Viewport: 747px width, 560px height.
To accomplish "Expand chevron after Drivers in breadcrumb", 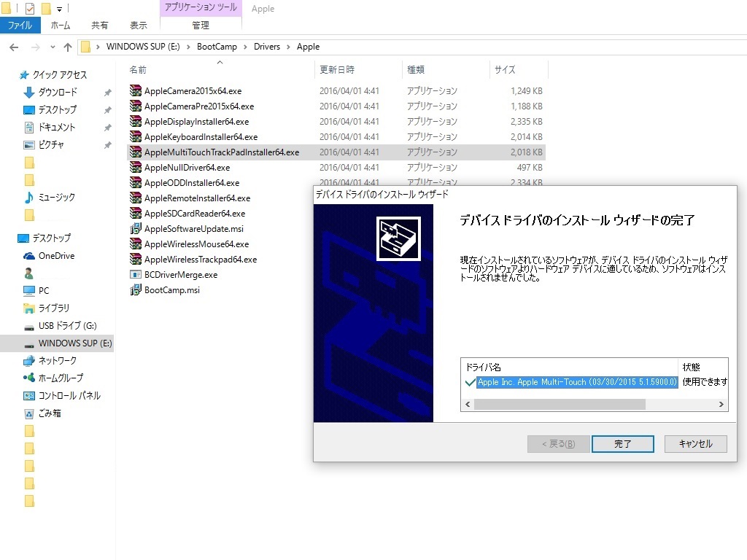I will point(288,47).
